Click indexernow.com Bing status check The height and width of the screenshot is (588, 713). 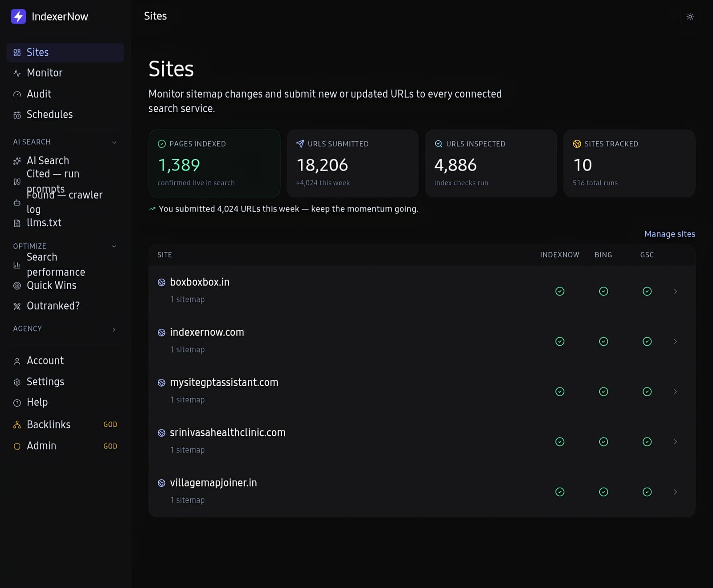pos(604,342)
